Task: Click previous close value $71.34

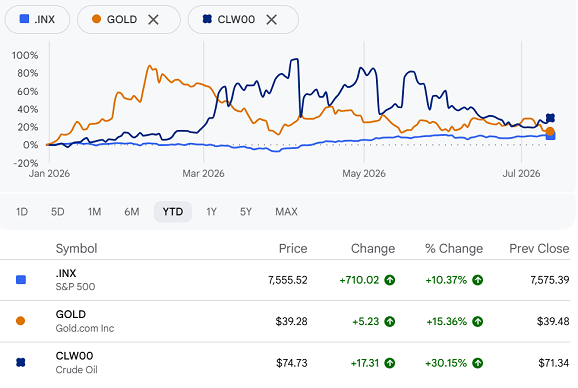Action: pyautogui.click(x=554, y=363)
